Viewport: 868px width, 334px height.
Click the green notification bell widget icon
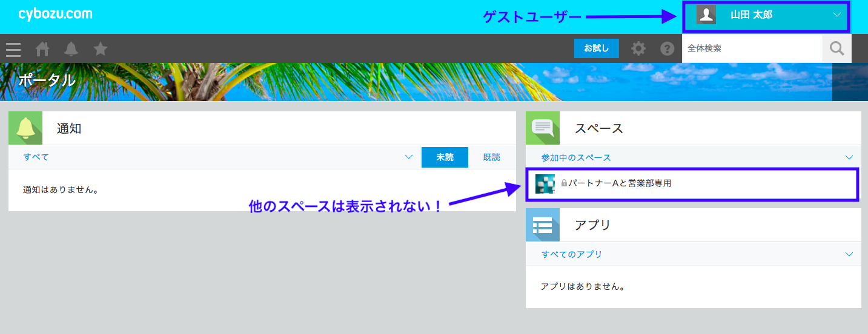[25, 128]
